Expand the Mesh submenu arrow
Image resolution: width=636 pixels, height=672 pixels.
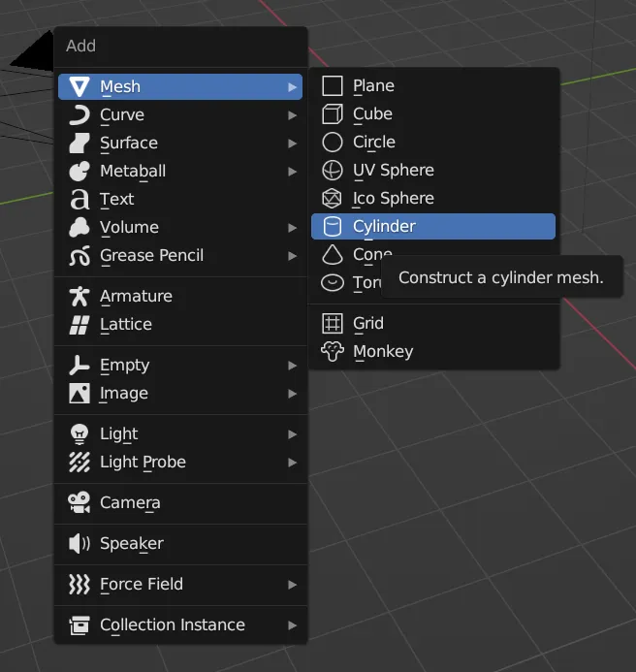point(292,87)
